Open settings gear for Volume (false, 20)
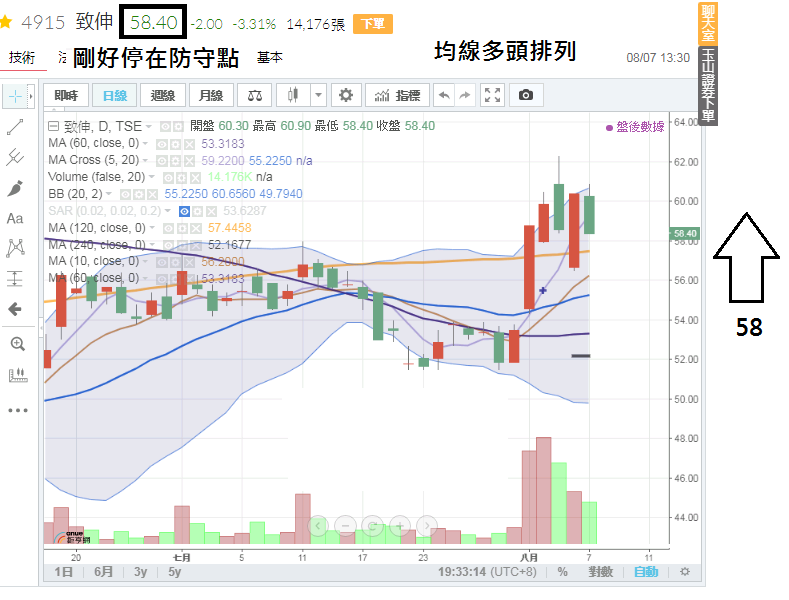This screenshot has height=600, width=789. [x=182, y=178]
